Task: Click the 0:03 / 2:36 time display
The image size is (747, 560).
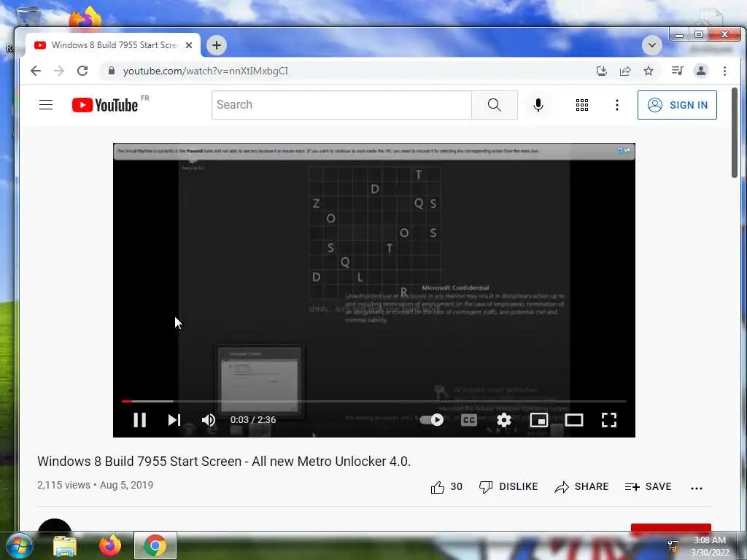Action: coord(253,419)
